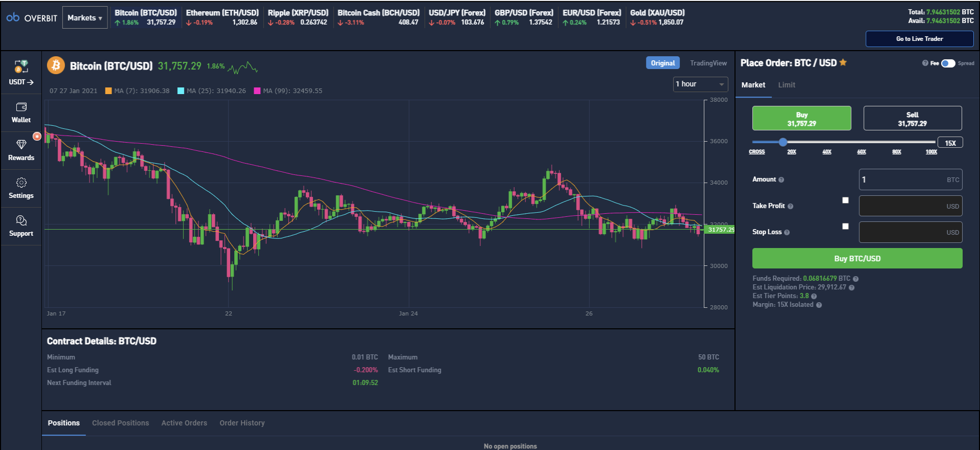Screen dimensions: 980x450
Task: Click the help icon beside Est Tier Points
Action: click(814, 296)
